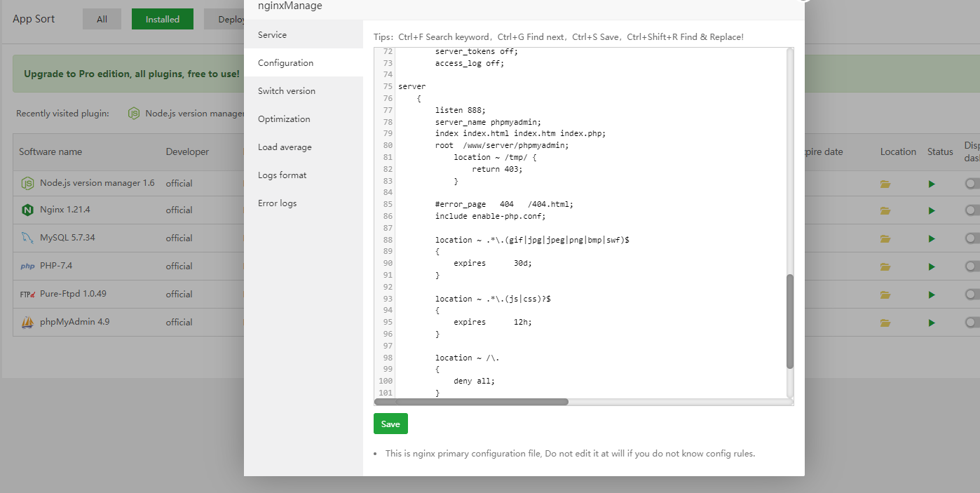Click 'PHP-7.4' software name
This screenshot has width=980, height=493.
[x=56, y=266]
